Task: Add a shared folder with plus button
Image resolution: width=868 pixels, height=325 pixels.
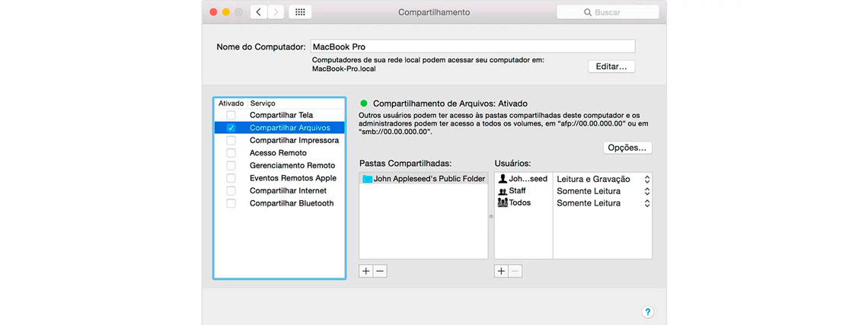Action: point(365,271)
